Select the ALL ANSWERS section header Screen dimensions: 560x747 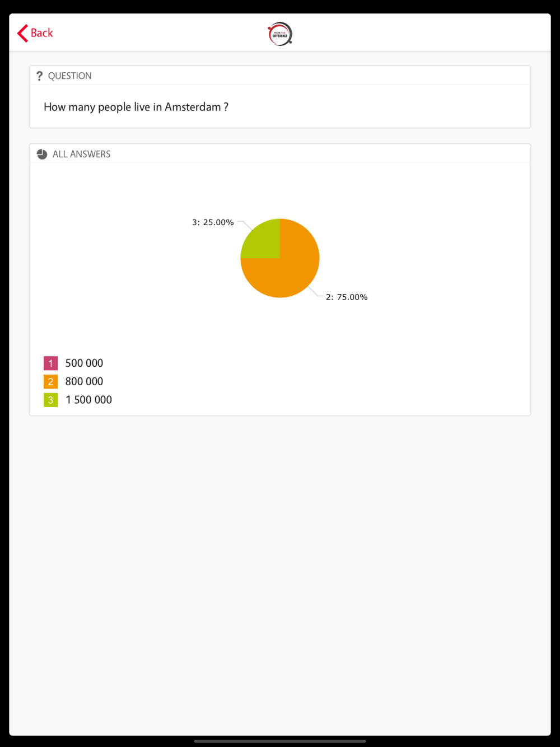(81, 154)
